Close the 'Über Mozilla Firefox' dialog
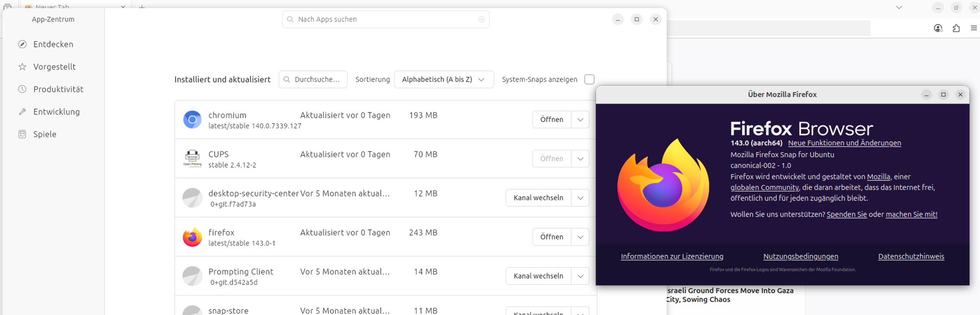 click(x=960, y=95)
